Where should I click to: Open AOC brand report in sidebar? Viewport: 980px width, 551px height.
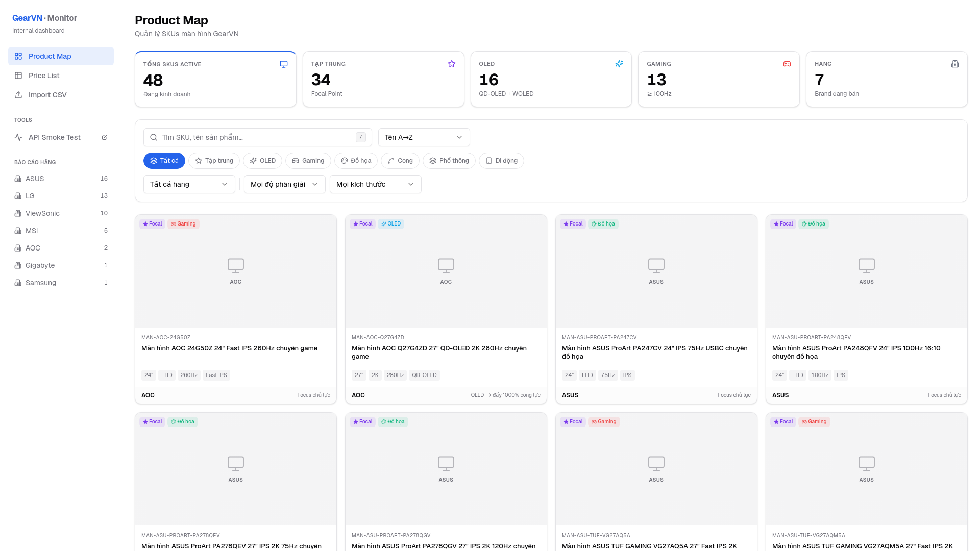point(61,248)
